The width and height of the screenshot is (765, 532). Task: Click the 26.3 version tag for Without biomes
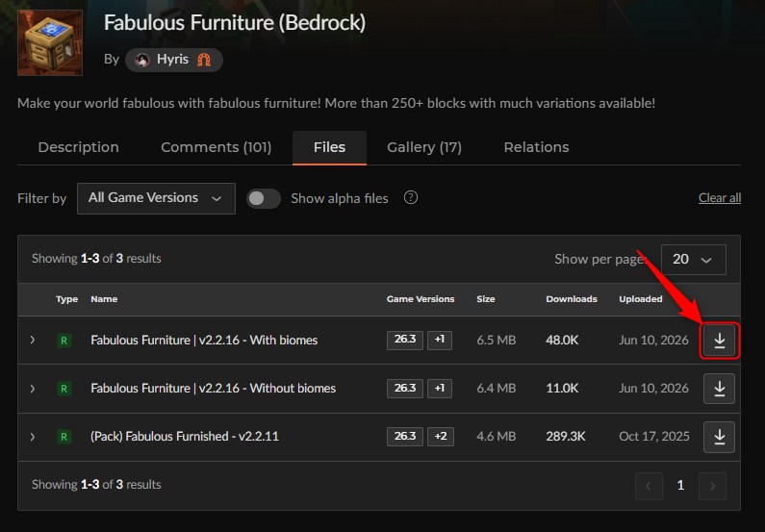click(405, 389)
